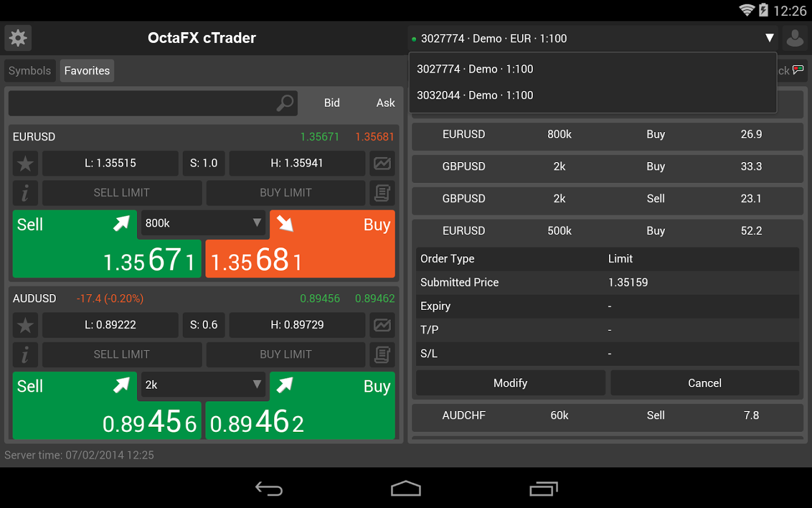This screenshot has height=508, width=812.
Task: Click Server time text in status bar
Action: tap(79, 455)
